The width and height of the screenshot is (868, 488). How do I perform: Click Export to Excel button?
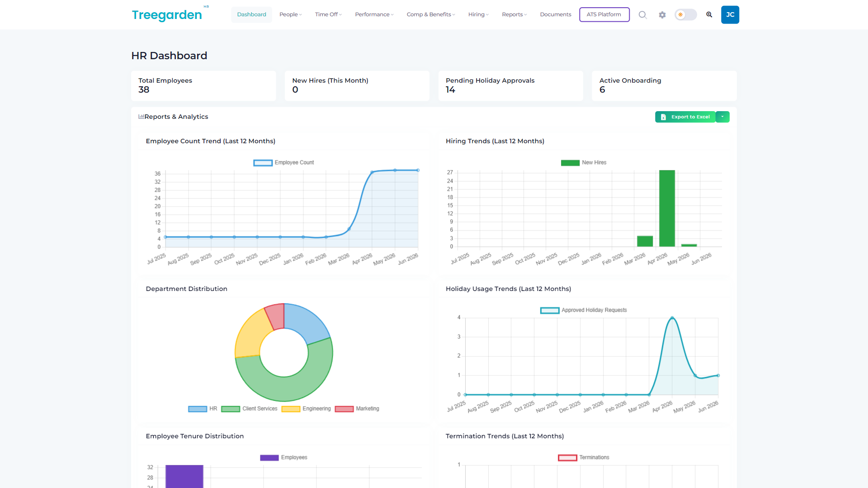click(685, 117)
